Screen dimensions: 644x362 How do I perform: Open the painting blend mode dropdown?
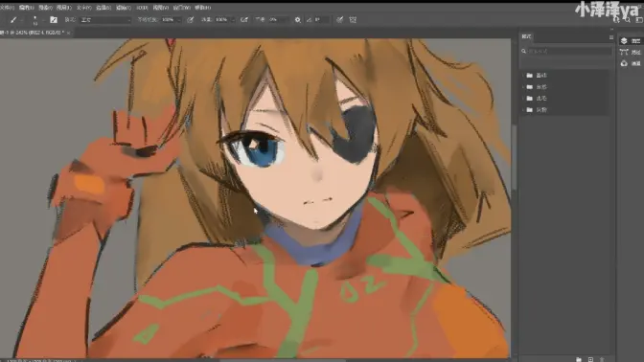click(x=105, y=20)
